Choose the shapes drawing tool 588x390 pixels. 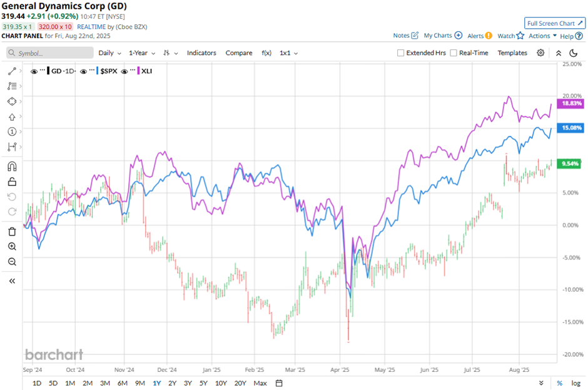12,101
